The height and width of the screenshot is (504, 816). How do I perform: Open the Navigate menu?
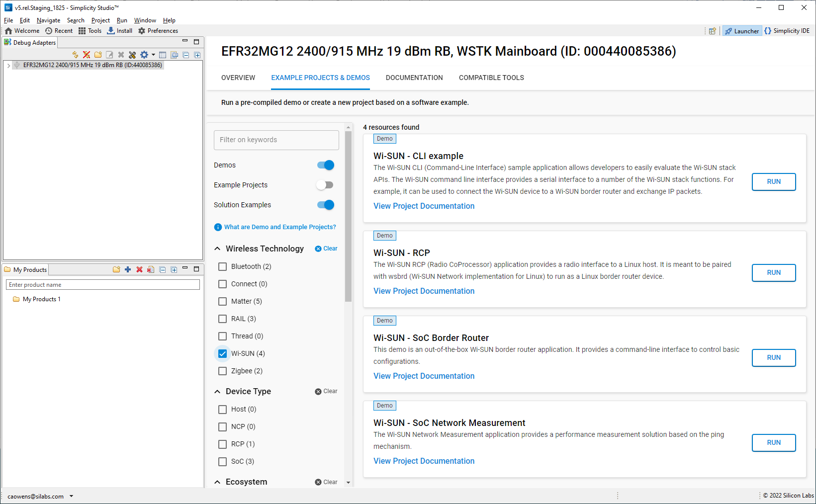click(48, 20)
